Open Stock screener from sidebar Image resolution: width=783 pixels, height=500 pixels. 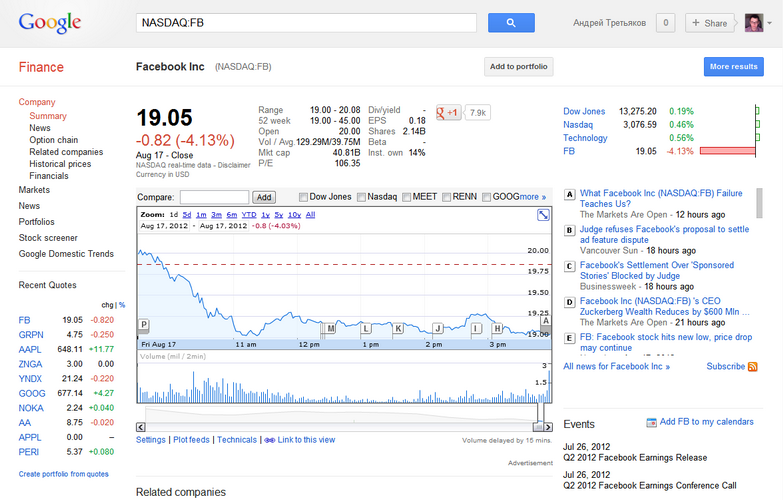[x=48, y=238]
